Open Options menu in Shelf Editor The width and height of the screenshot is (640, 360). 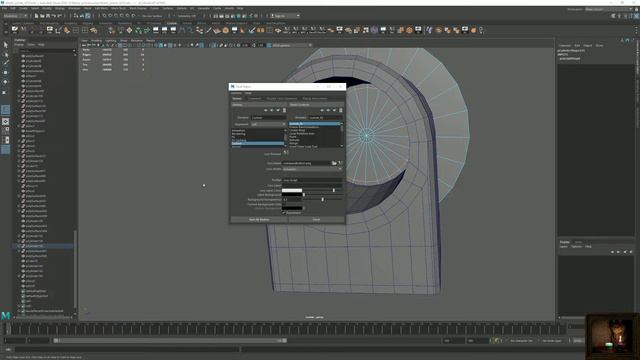point(236,93)
